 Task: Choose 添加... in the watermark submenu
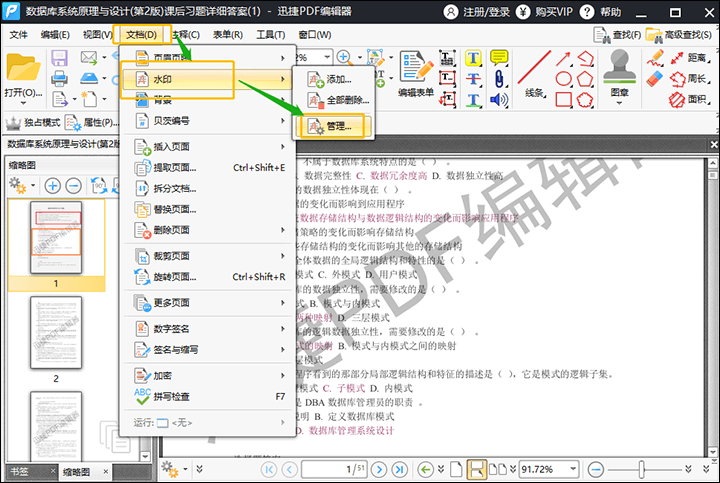(x=333, y=79)
